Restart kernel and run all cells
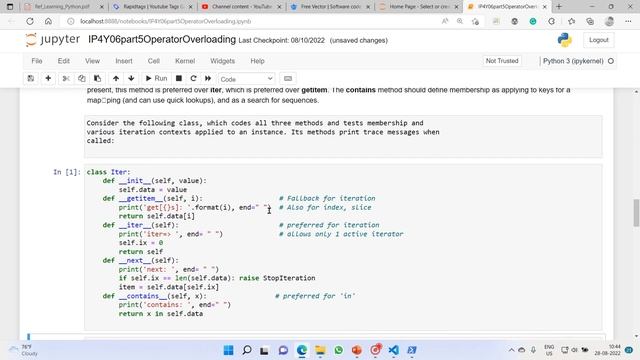The height and width of the screenshot is (360, 640). (208, 78)
